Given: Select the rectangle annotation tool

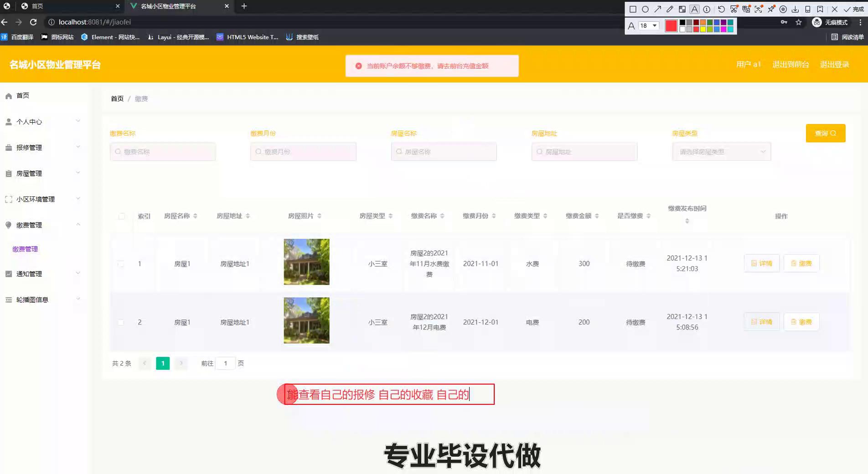Looking at the screenshot, I should coord(633,9).
